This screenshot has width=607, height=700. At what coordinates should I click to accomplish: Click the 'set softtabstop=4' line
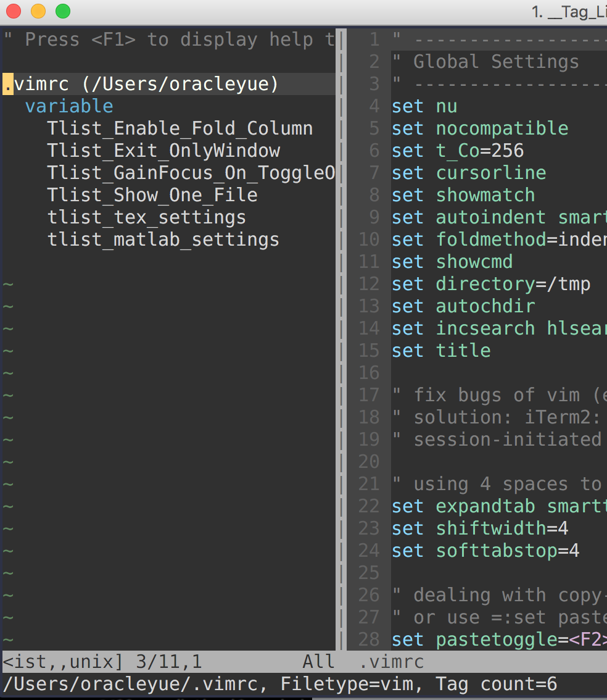coord(485,551)
